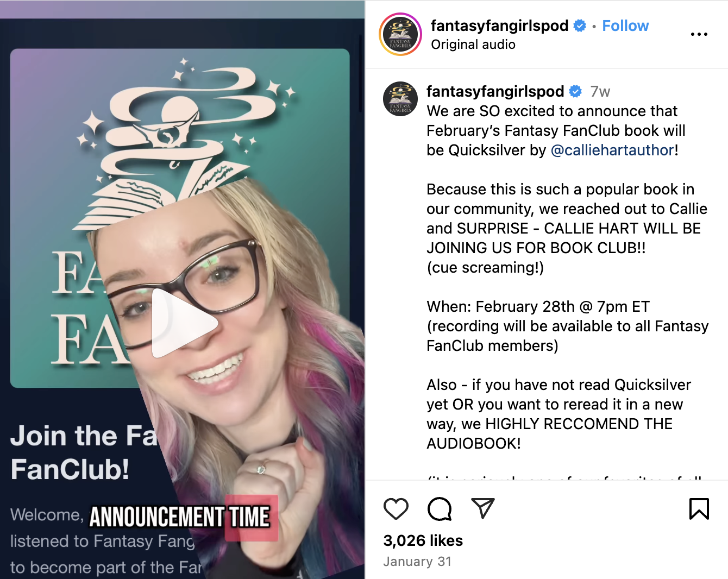Open comments with the speech bubble icon
Screen dimensions: 728x579
click(440, 509)
